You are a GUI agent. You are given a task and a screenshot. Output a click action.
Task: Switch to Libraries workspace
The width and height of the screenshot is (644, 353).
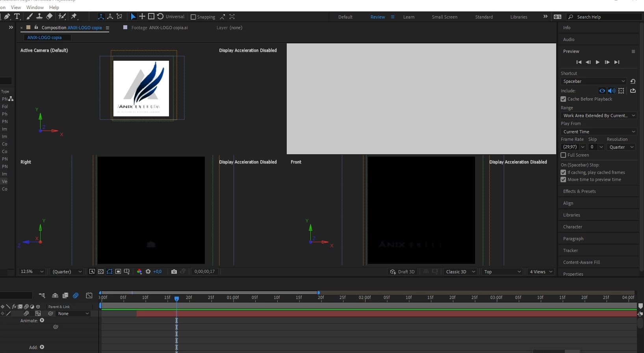click(x=519, y=17)
